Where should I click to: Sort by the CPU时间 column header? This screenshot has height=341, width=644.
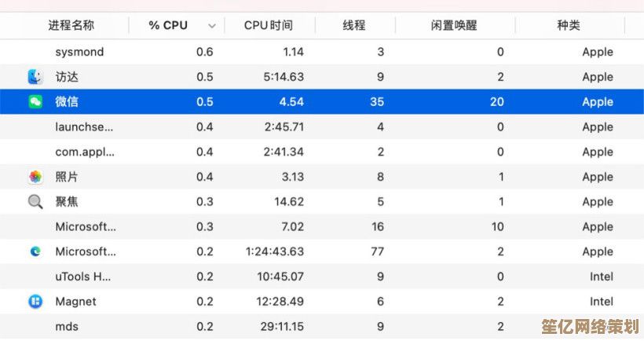click(x=268, y=25)
